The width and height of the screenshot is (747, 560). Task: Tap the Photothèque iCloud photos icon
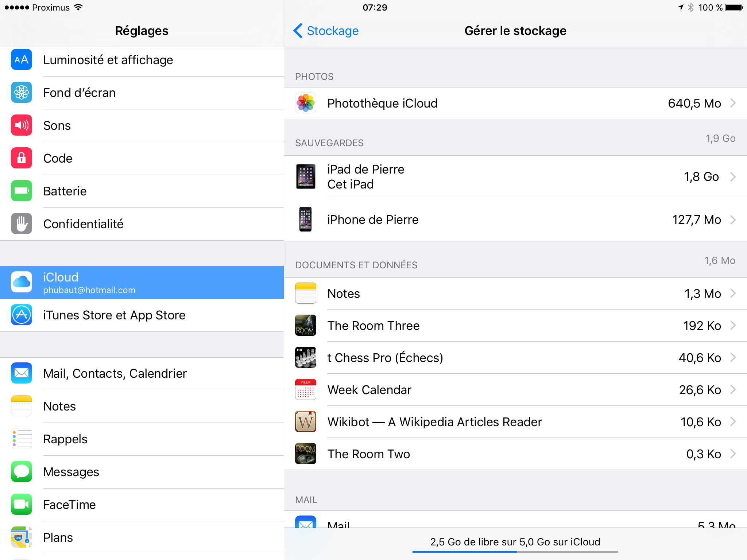point(306,103)
